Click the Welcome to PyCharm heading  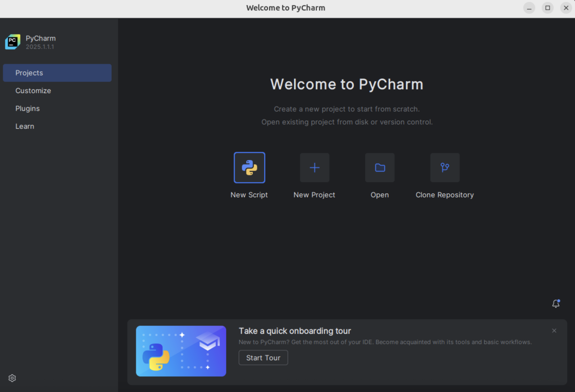[347, 84]
